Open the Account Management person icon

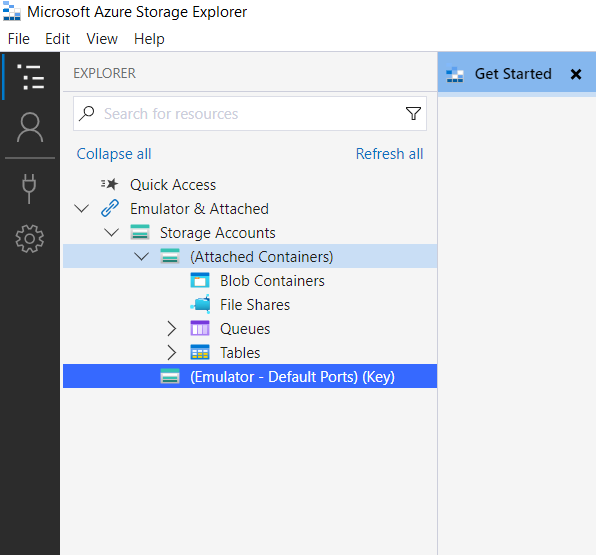coord(30,127)
